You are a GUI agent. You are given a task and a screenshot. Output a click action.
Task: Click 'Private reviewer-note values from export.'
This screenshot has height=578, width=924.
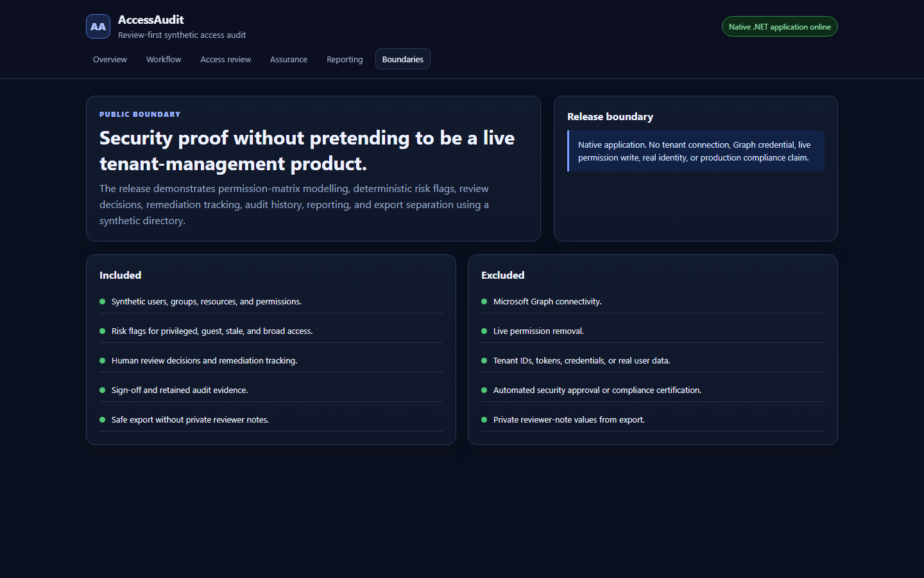click(569, 419)
